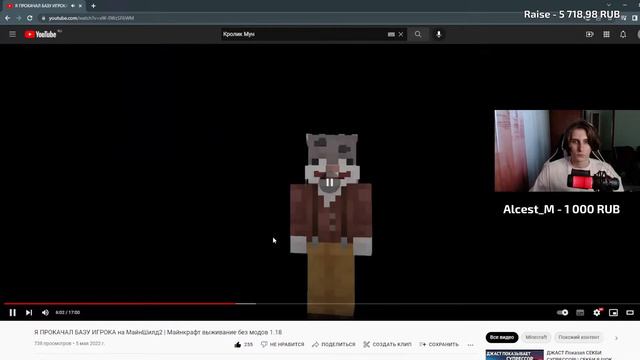Open the Create video icon
The height and width of the screenshot is (360, 640).
(x=590, y=35)
